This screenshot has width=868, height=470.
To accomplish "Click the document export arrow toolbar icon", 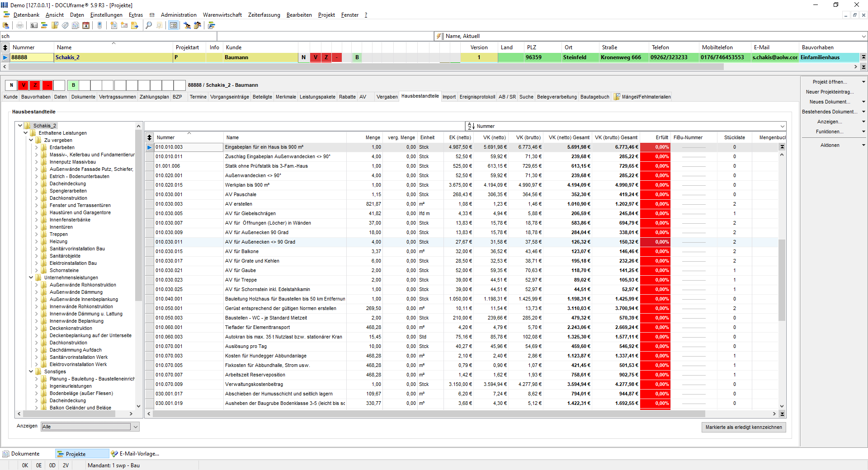I will 135,25.
